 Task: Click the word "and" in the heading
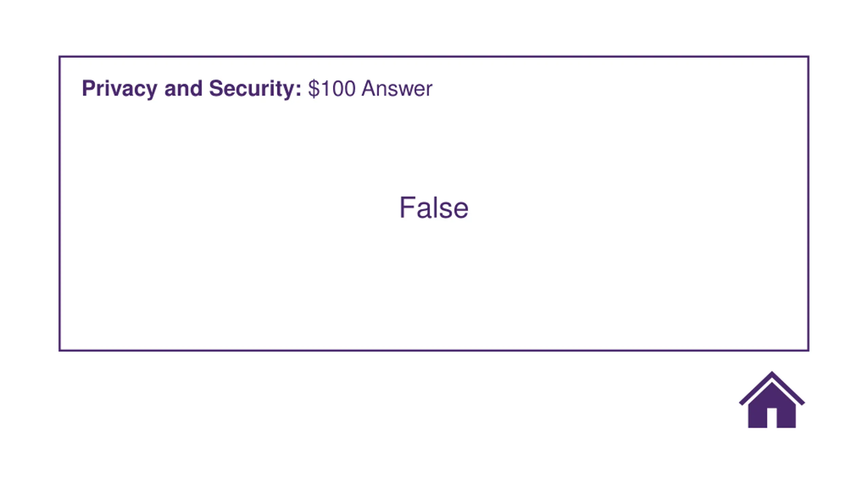point(183,89)
